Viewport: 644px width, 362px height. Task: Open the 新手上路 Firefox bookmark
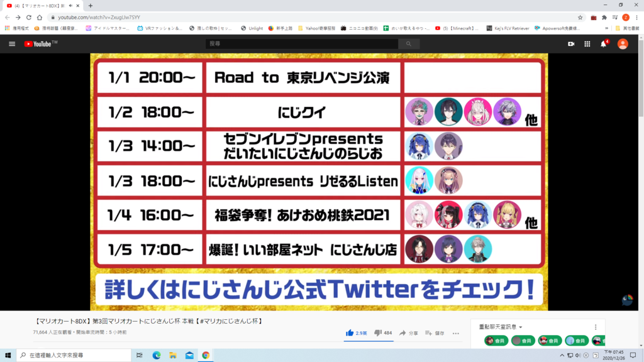(280, 28)
